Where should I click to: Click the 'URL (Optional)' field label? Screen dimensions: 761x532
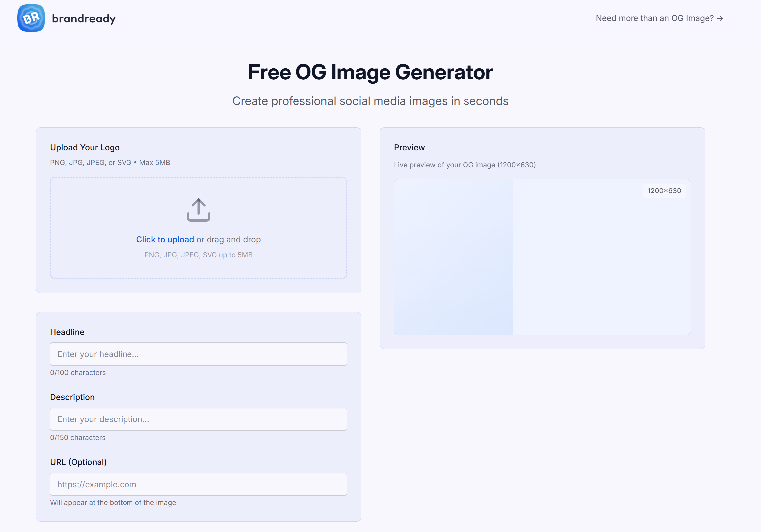pos(78,462)
